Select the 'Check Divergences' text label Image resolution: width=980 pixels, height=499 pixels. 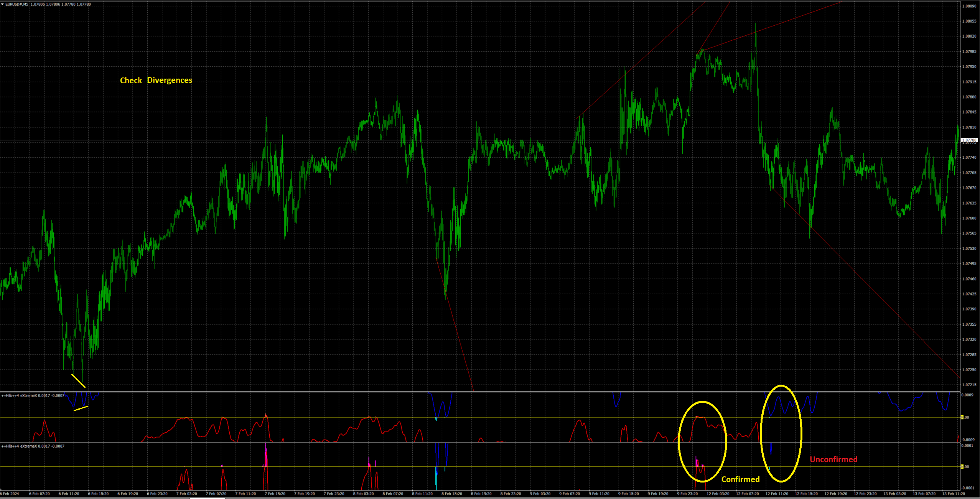(x=156, y=80)
